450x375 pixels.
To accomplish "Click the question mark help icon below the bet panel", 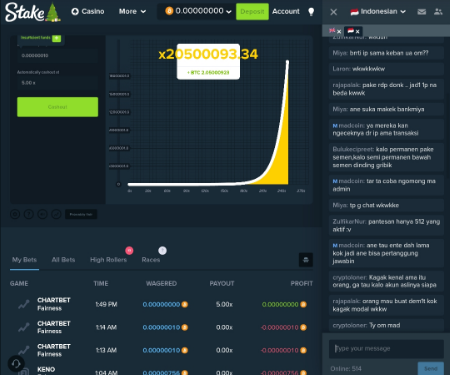I will tap(29, 214).
